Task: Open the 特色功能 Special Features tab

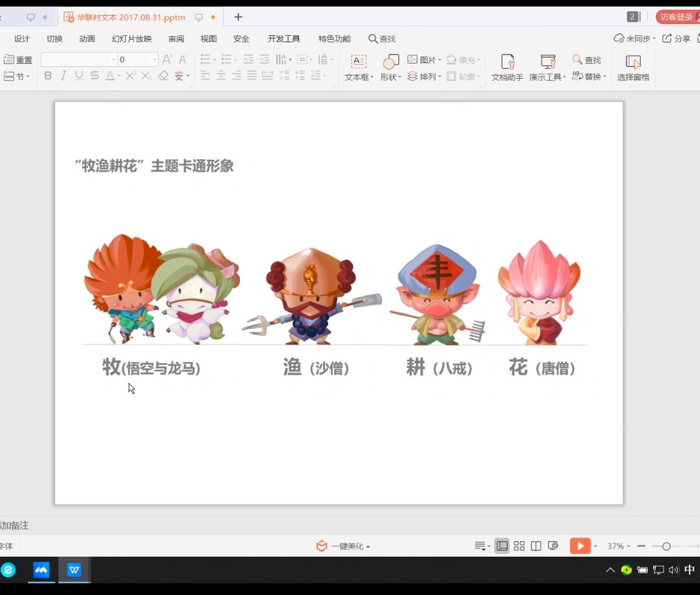Action: point(334,39)
